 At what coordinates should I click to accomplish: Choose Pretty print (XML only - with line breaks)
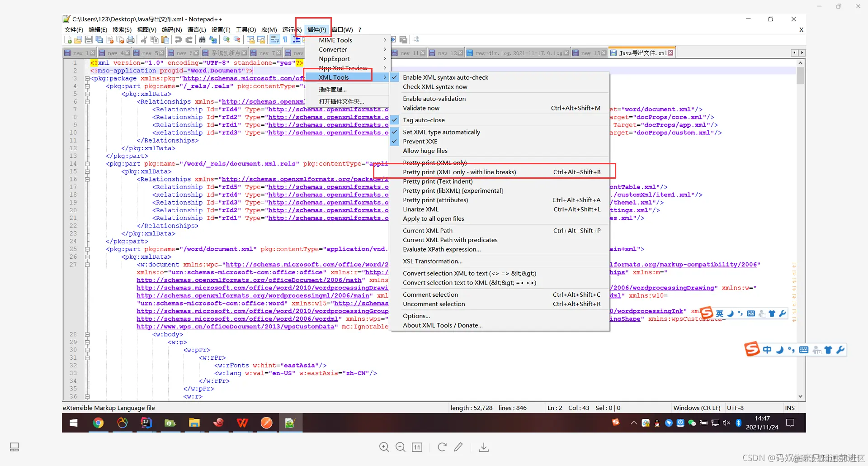pos(500,172)
